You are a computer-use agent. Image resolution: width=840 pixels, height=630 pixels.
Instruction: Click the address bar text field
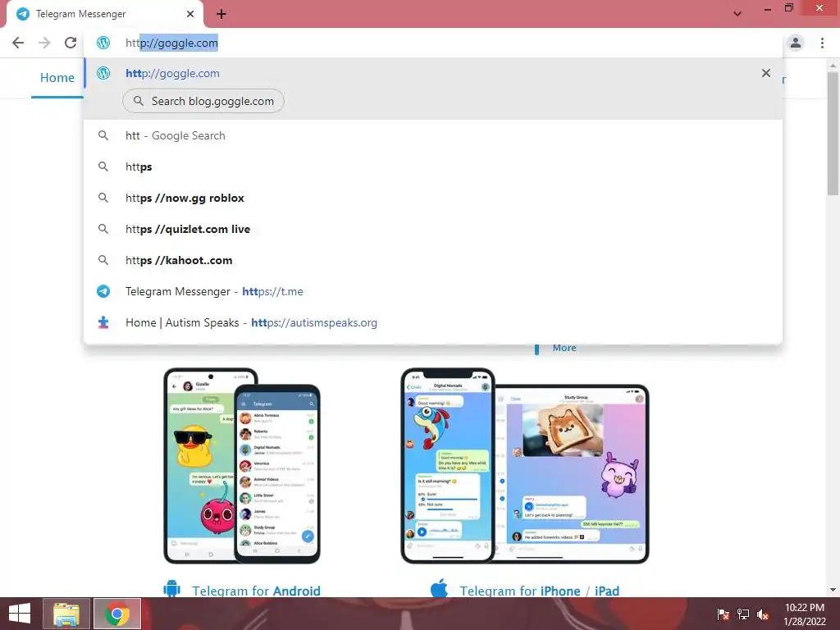coord(433,43)
